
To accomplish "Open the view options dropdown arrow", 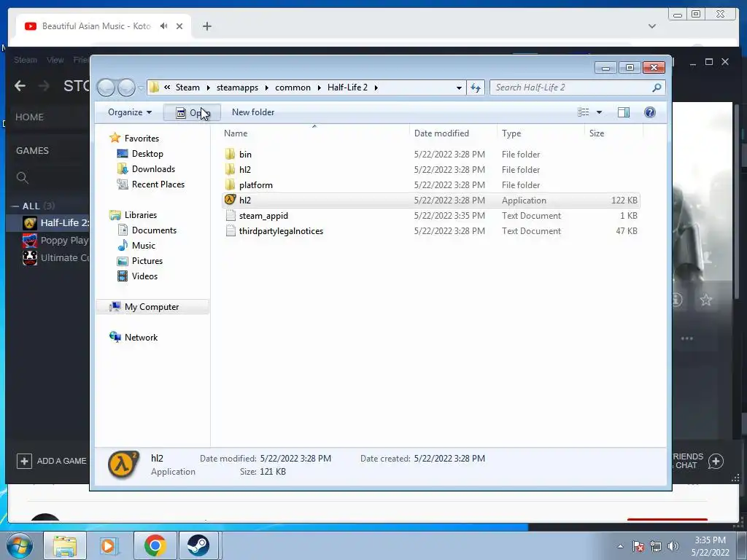I will 600,112.
